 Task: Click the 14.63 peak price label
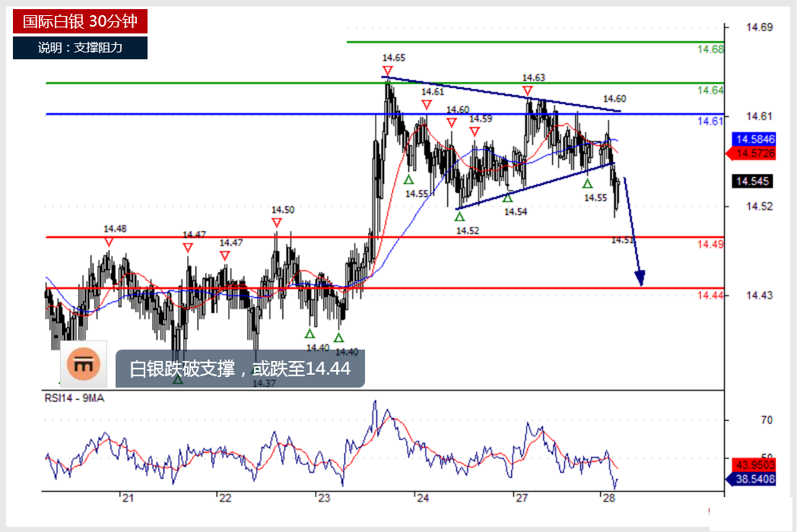[x=534, y=78]
